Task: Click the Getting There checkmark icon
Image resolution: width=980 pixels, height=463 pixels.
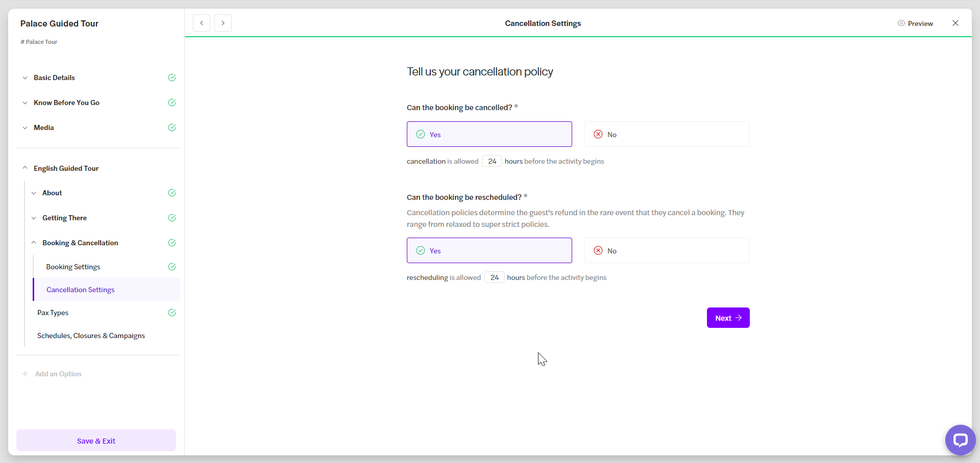Action: coord(172,218)
